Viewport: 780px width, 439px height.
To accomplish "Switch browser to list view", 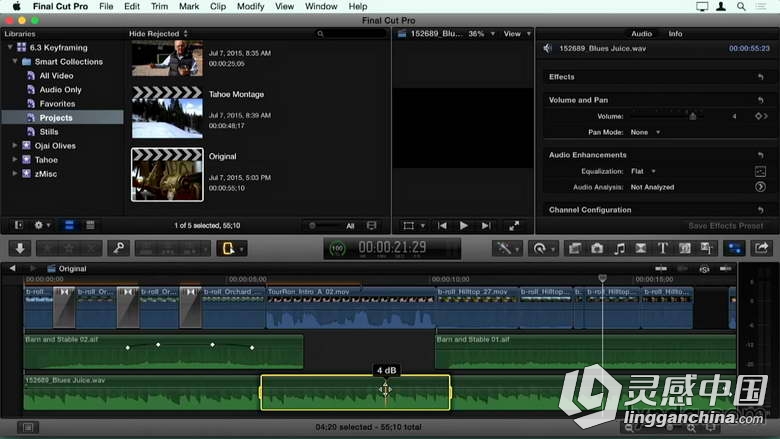I will pyautogui.click(x=90, y=225).
